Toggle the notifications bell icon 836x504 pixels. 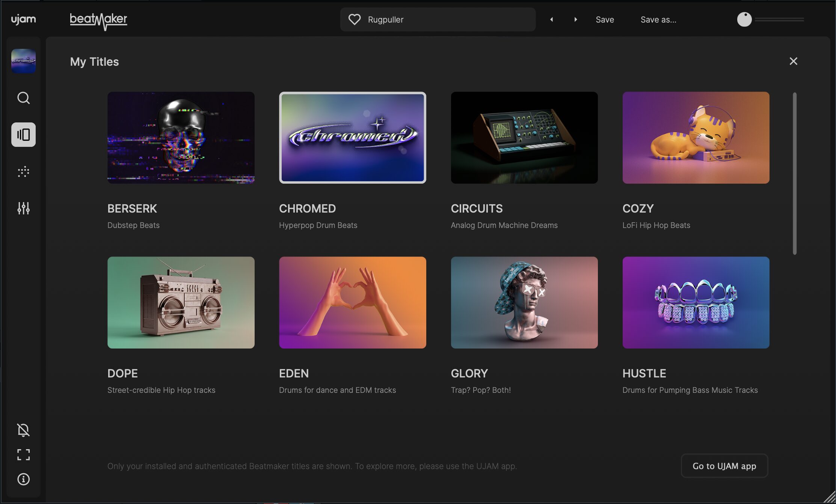[x=23, y=430]
